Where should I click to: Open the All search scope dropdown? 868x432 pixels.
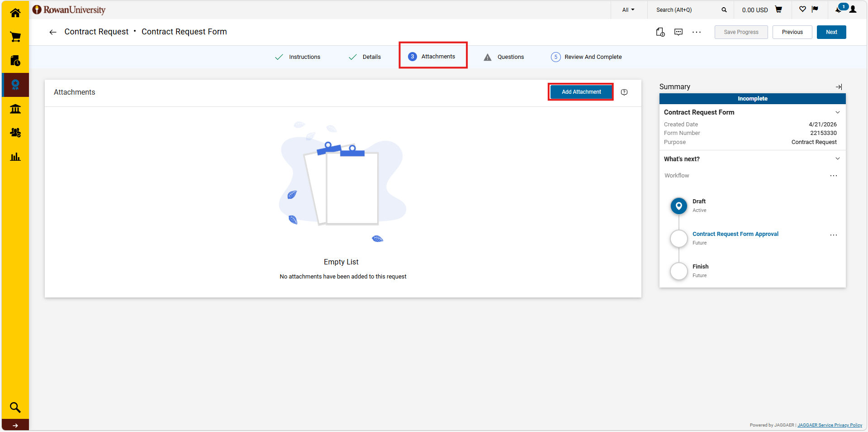[x=628, y=10]
